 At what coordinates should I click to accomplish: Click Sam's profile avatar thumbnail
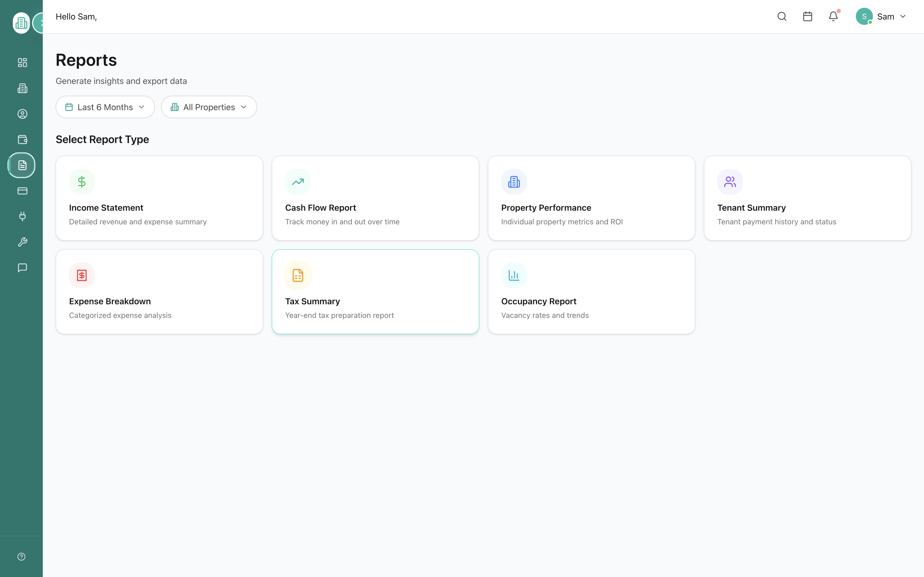tap(864, 16)
